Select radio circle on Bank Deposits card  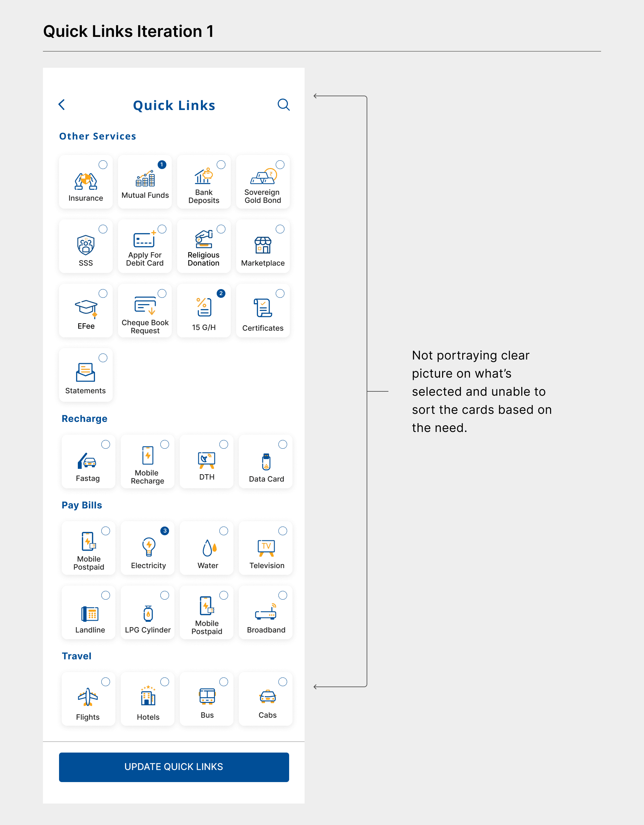point(221,165)
